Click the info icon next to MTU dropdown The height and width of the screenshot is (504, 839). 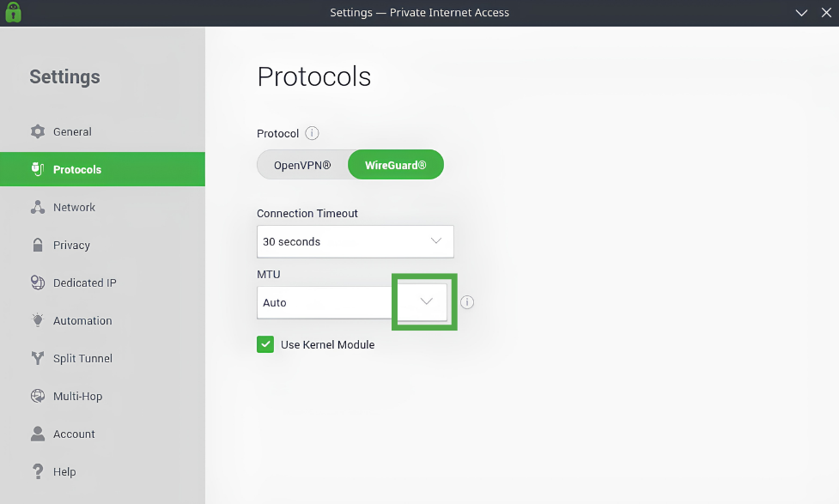click(467, 302)
